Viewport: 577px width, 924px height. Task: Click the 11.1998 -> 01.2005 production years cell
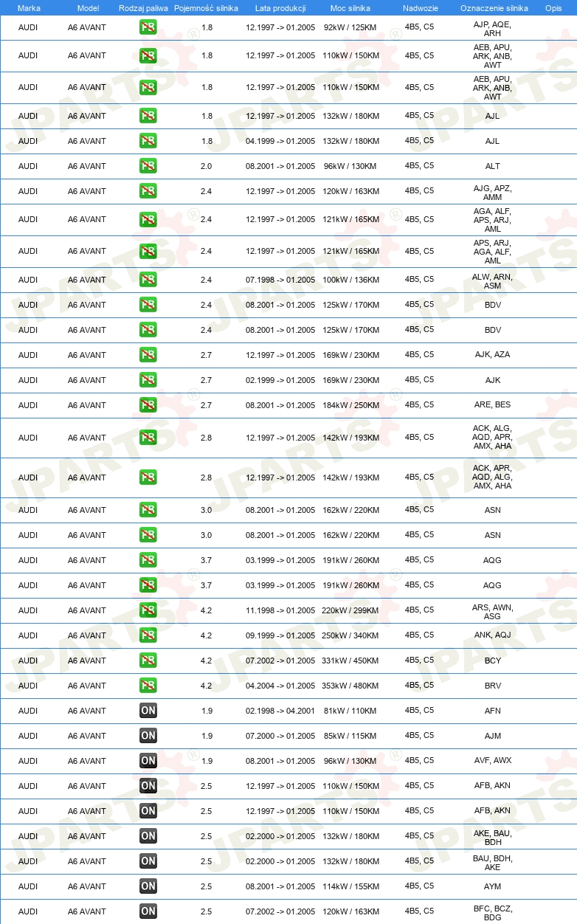(280, 610)
